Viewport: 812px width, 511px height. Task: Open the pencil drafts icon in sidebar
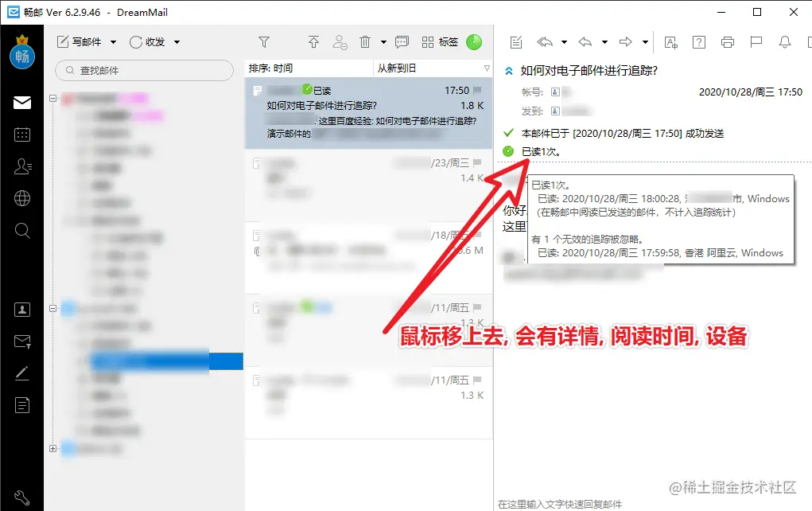[21, 373]
